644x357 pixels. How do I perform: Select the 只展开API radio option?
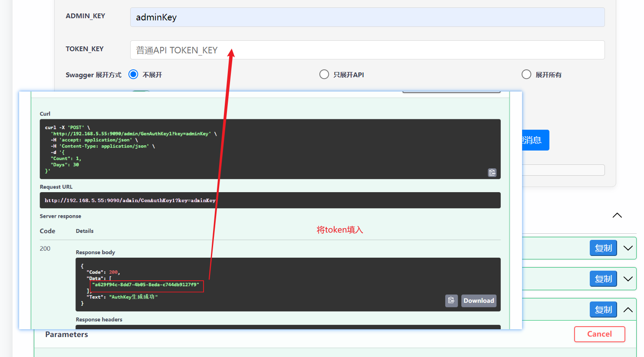324,75
